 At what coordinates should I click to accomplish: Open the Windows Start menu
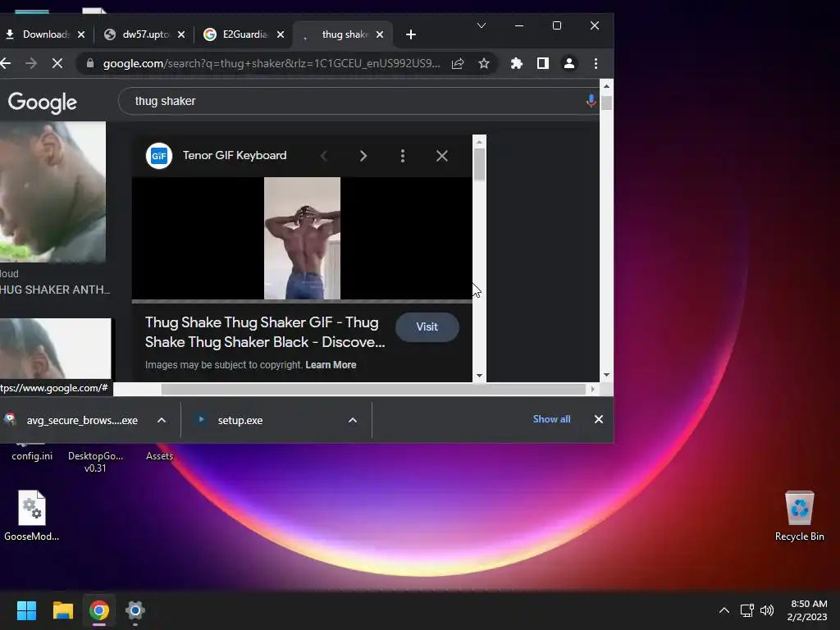click(x=26, y=610)
